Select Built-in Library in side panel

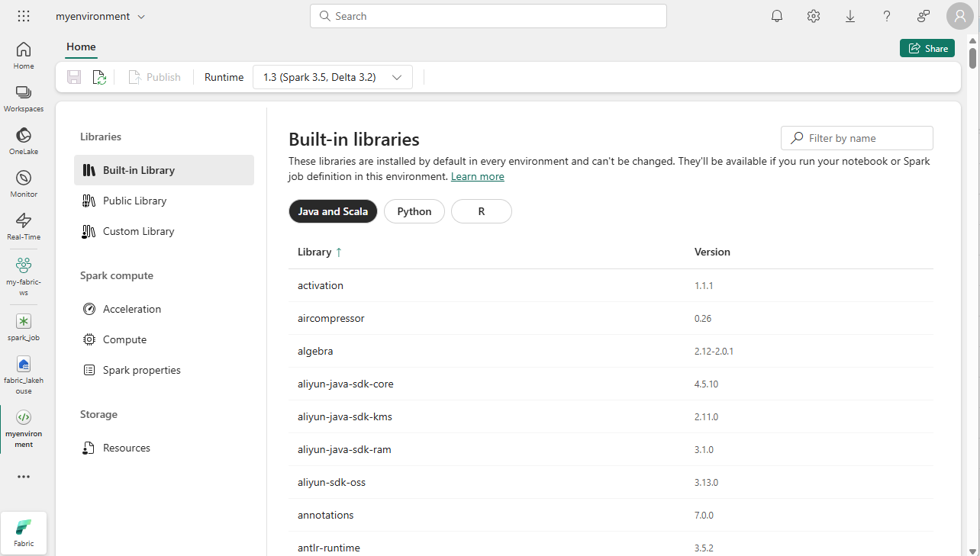pos(164,170)
